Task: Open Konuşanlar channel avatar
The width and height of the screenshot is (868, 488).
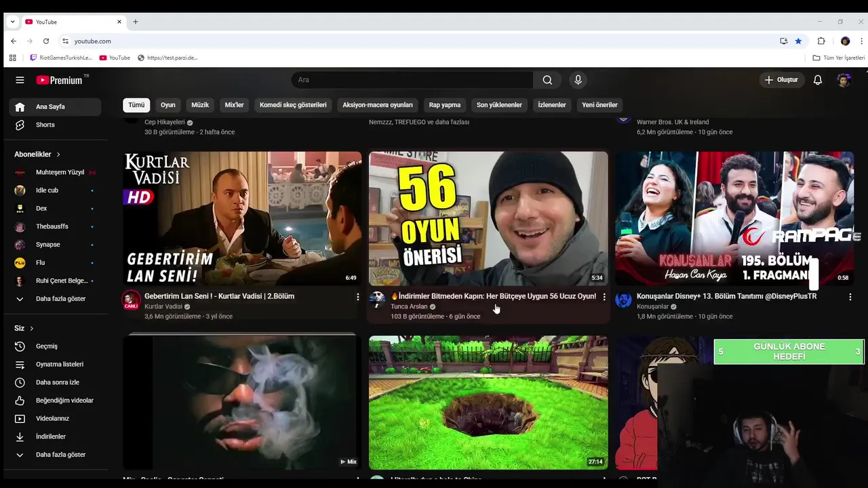Action: coord(623,300)
